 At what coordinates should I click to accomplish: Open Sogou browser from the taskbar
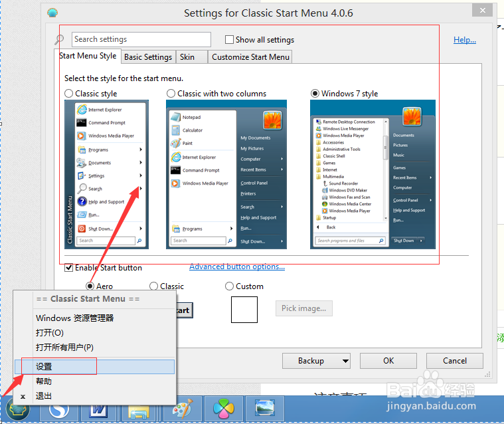[x=59, y=409]
